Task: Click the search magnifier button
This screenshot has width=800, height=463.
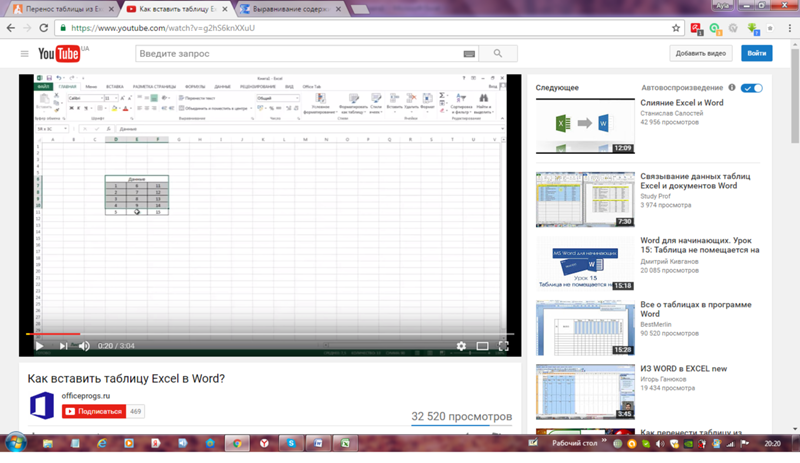Action: pos(498,54)
